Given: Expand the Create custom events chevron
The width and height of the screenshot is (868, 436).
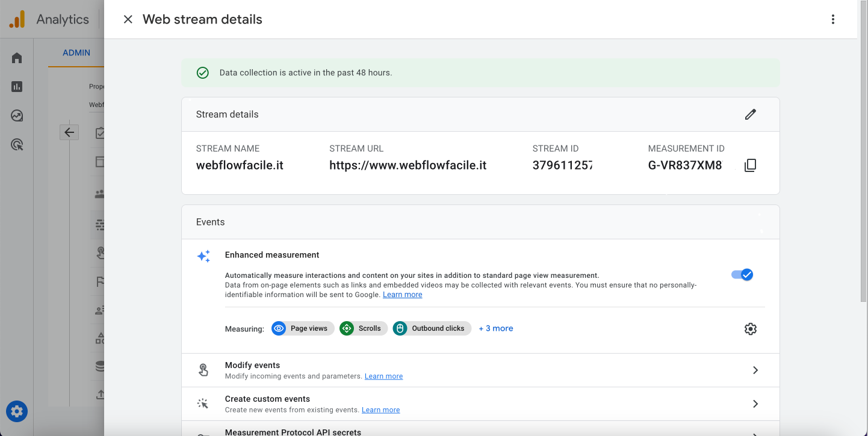Looking at the screenshot, I should tap(755, 404).
